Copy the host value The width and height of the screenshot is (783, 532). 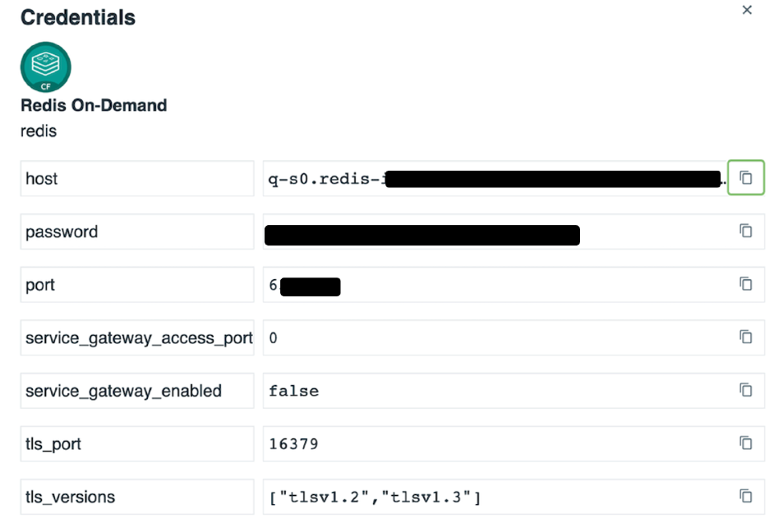pos(746,177)
